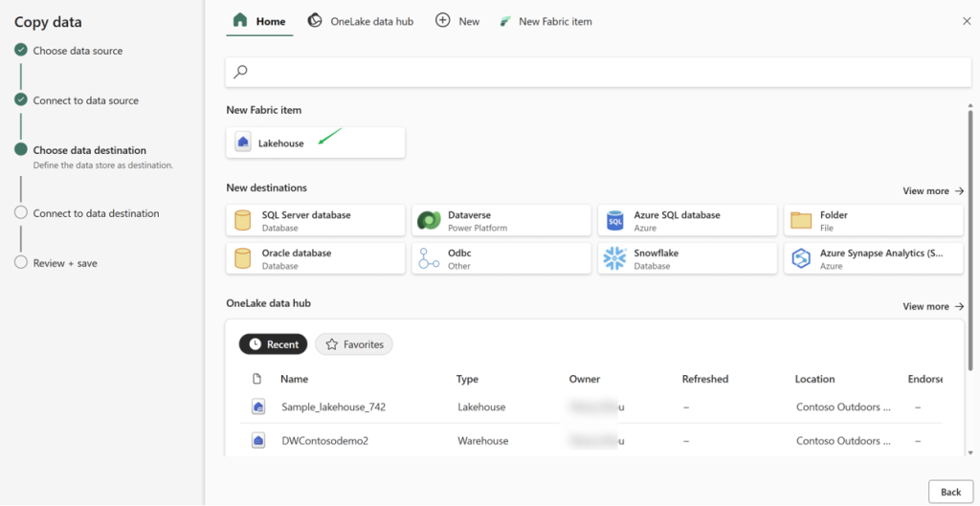The height and width of the screenshot is (506, 980).
Task: Click the Lakehouse card icon
Action: click(x=243, y=143)
